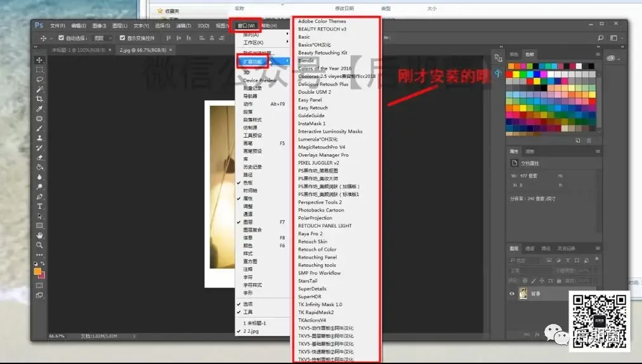Select the Lasso tool
This screenshot has width=642, height=364.
point(39,79)
